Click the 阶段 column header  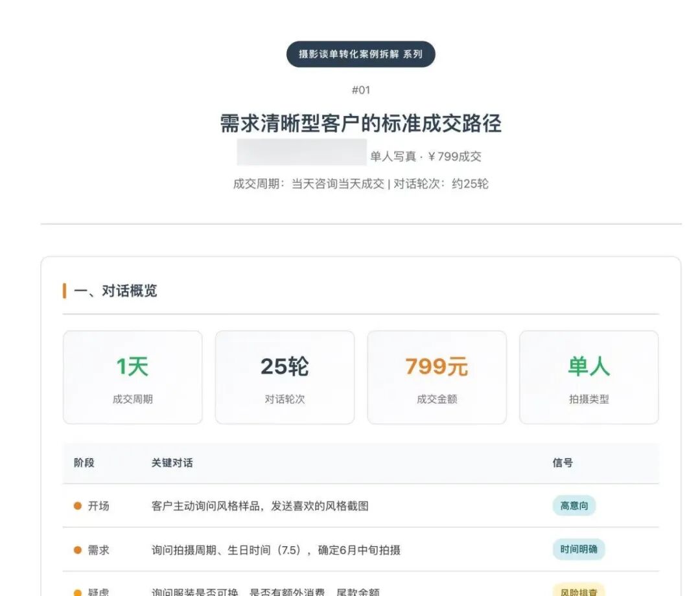84,463
